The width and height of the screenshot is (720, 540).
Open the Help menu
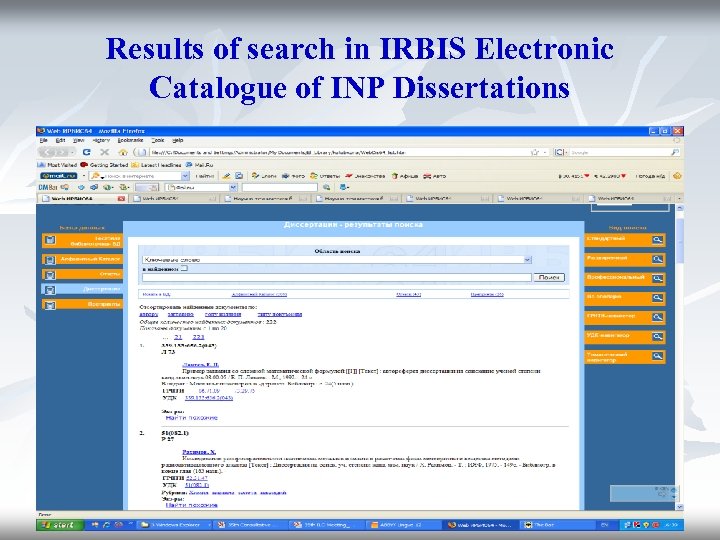[178, 141]
